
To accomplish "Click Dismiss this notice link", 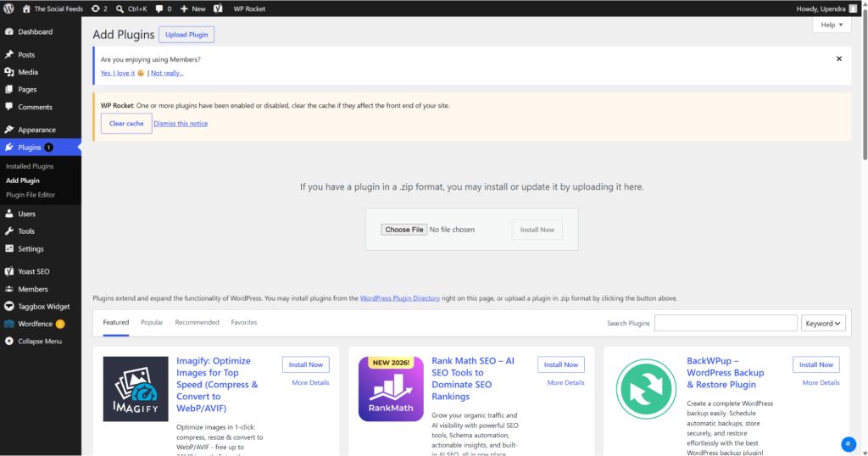I will click(181, 124).
